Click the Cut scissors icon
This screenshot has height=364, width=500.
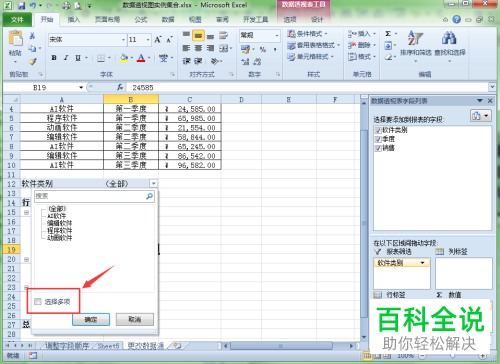coord(32,36)
